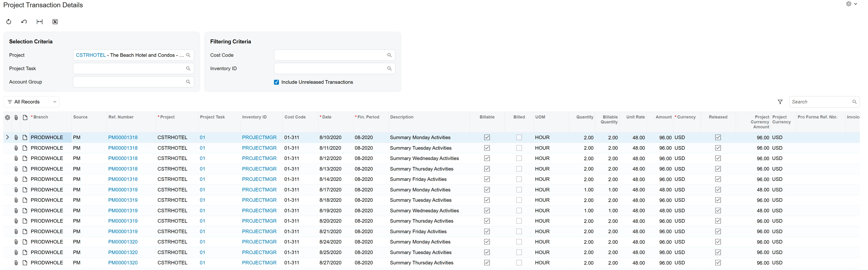The image size is (868, 270).
Task: Open the All Records filter dropdown
Action: pyautogui.click(x=32, y=102)
